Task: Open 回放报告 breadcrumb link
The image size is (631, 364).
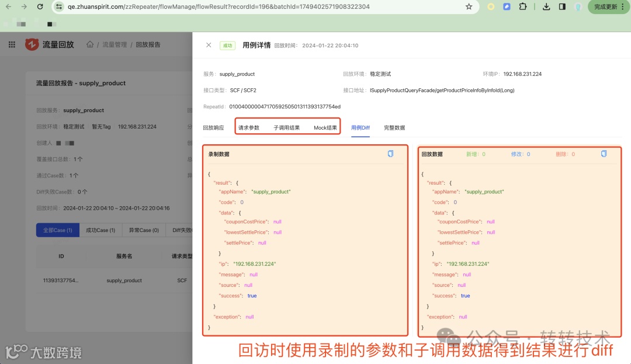Action: [x=148, y=44]
